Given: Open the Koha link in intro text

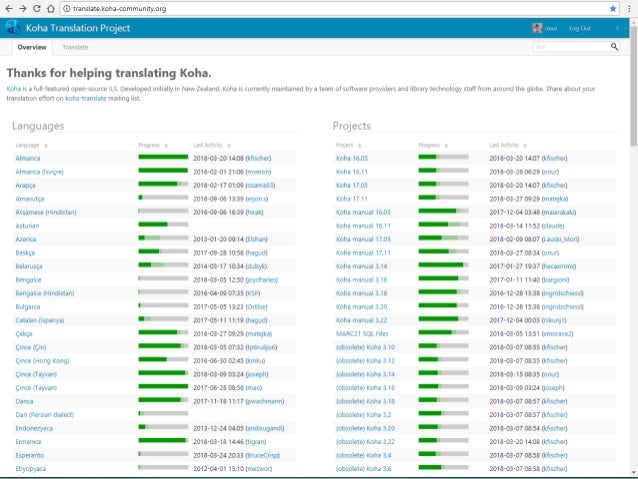Looking at the screenshot, I should [x=13, y=89].
